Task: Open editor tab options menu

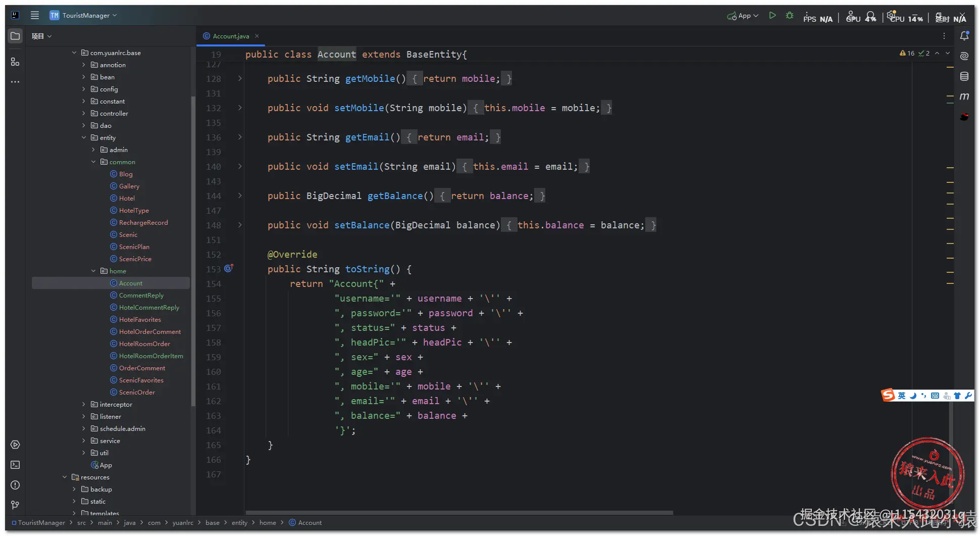Action: point(944,36)
